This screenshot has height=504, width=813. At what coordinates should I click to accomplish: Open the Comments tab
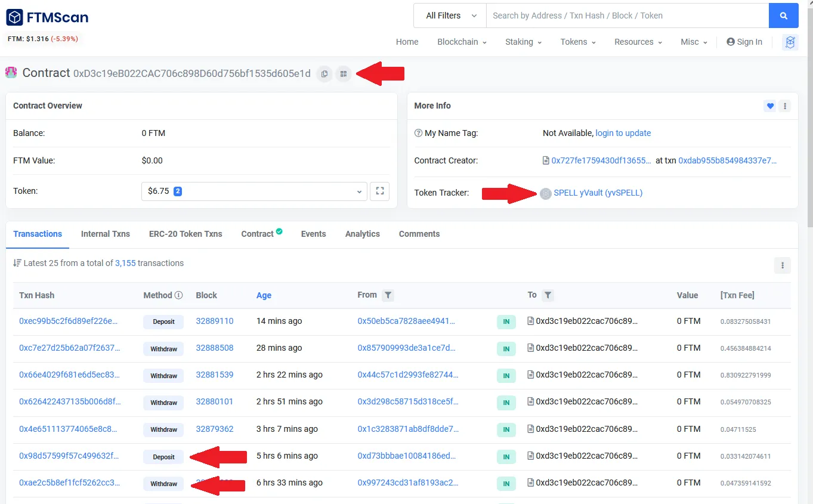pyautogui.click(x=419, y=234)
